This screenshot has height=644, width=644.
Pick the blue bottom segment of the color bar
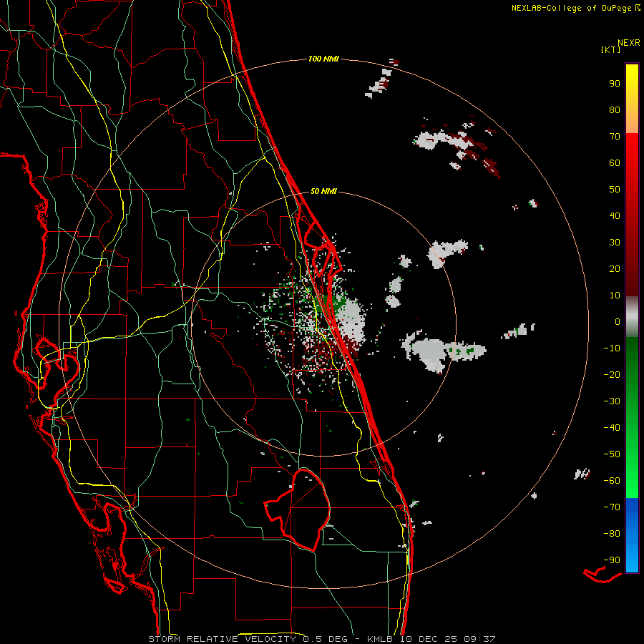(632, 535)
